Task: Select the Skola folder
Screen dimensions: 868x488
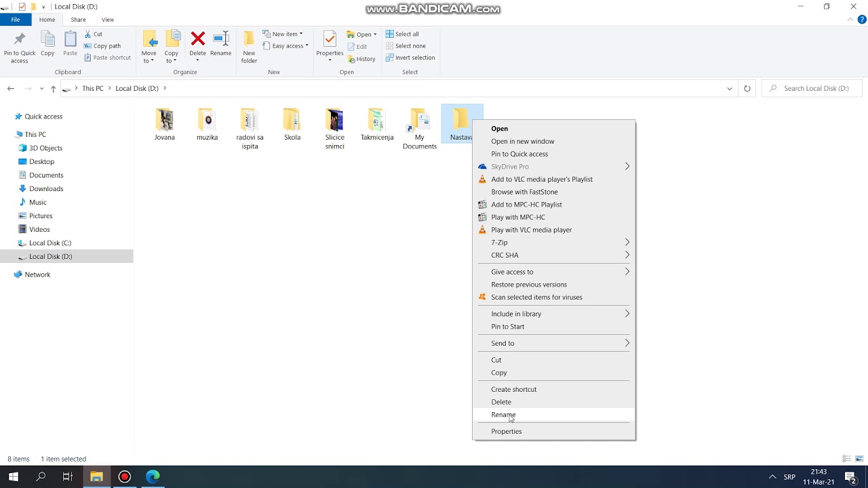Action: pos(292,124)
